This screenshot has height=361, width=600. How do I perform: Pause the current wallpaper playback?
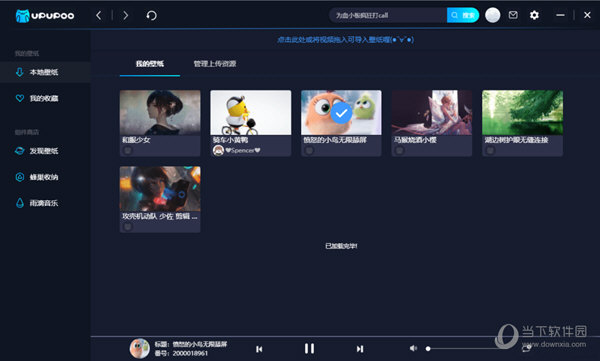(x=309, y=348)
